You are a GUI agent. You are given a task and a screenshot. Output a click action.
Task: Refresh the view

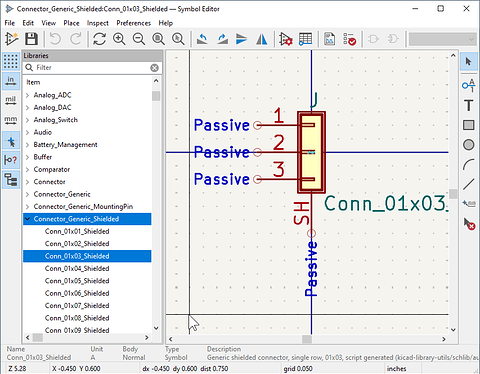click(99, 39)
